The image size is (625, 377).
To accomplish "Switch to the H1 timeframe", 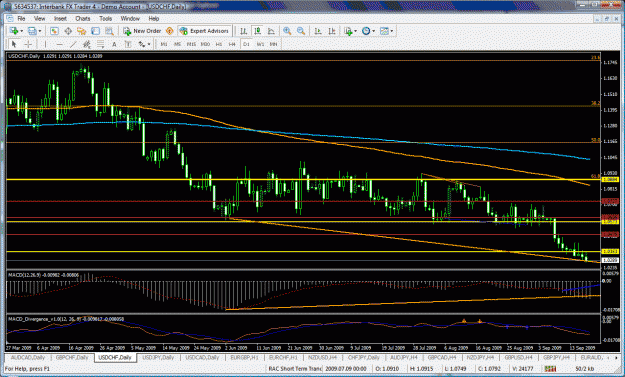I will click(219, 44).
